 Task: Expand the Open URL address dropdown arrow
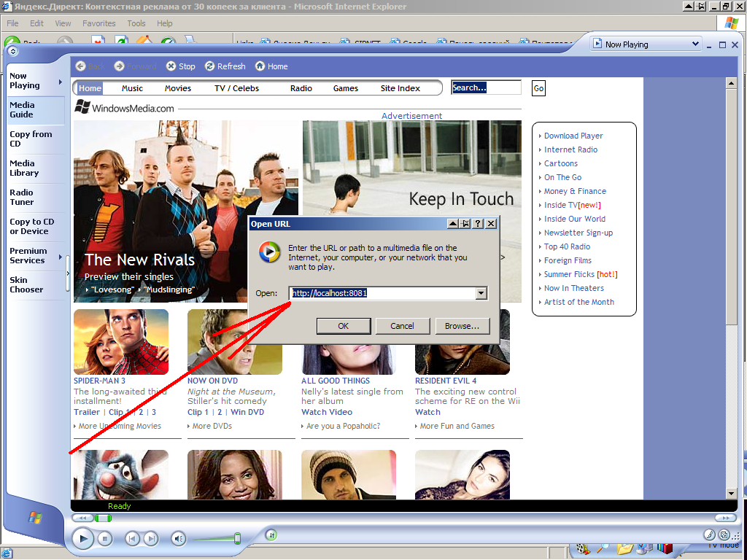[481, 293]
